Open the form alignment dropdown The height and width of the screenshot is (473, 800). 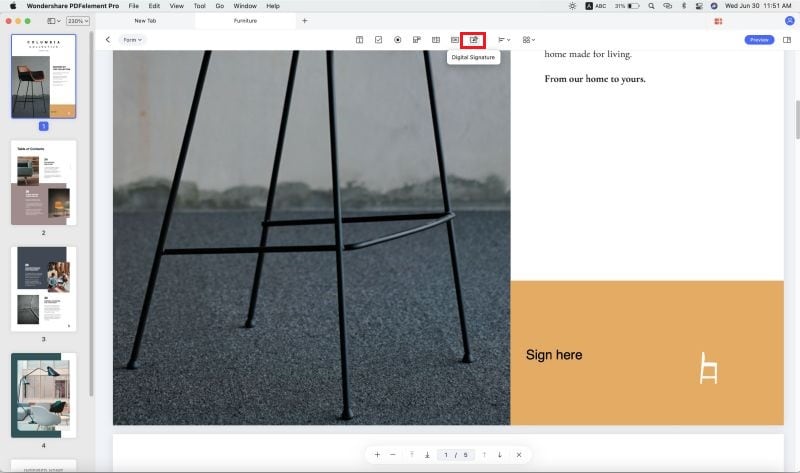coord(504,40)
